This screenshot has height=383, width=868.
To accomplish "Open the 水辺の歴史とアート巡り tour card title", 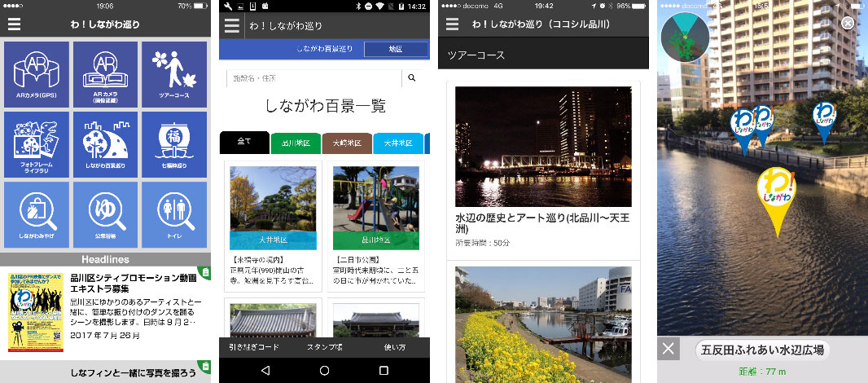I will click(x=542, y=223).
